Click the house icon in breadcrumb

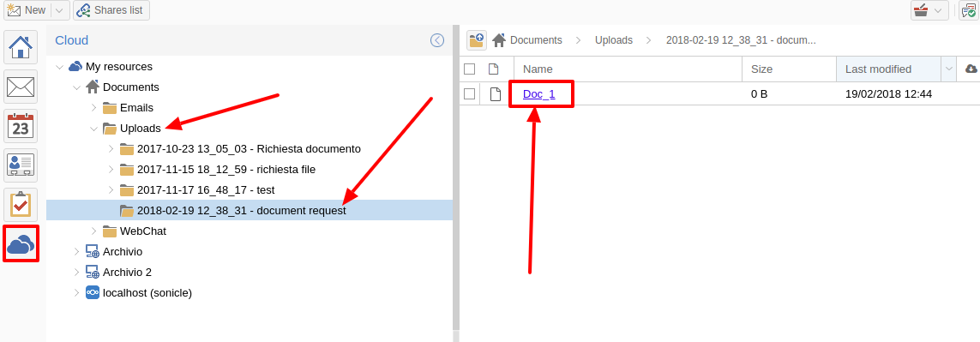click(x=499, y=40)
